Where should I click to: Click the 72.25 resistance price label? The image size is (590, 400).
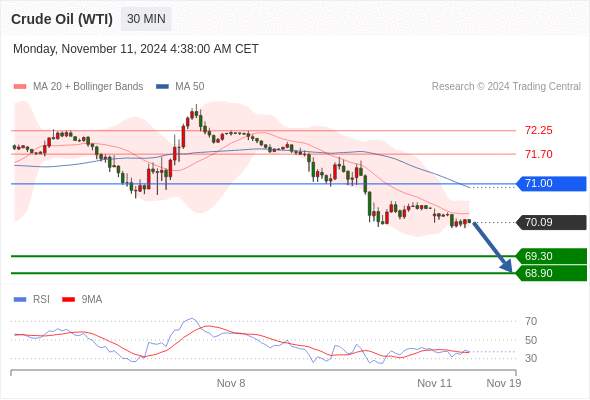tap(538, 131)
